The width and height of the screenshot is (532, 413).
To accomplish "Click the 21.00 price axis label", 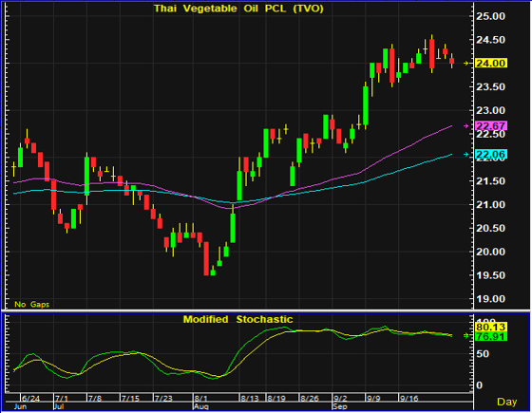I will coord(490,205).
